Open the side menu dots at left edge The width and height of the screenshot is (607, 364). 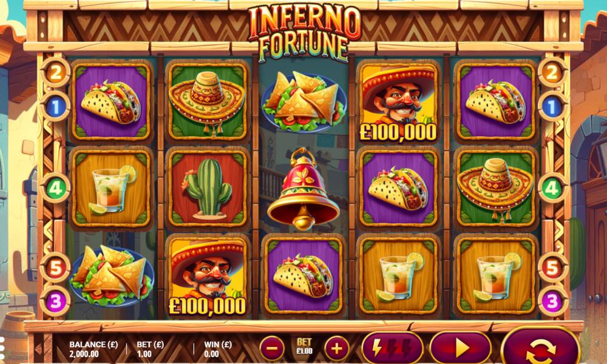2,347
